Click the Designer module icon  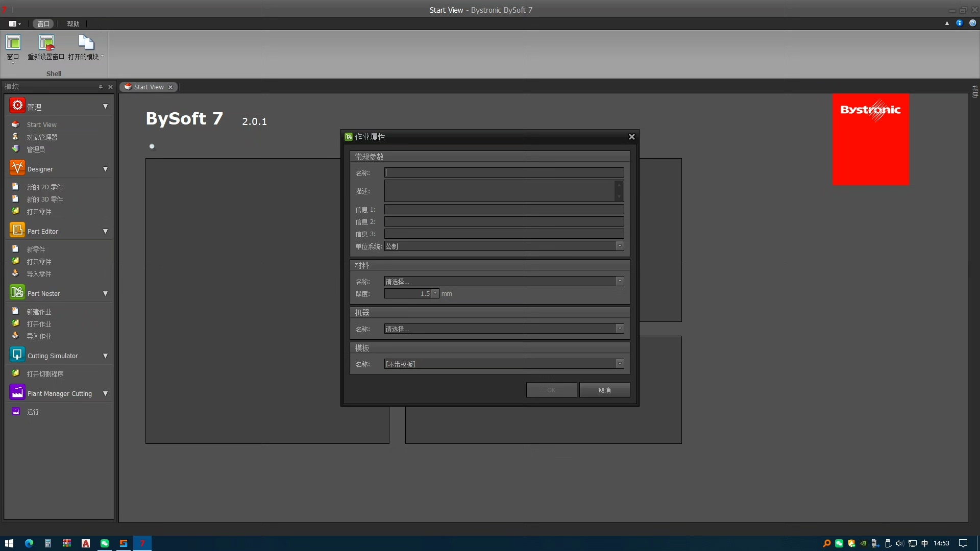pos(17,168)
